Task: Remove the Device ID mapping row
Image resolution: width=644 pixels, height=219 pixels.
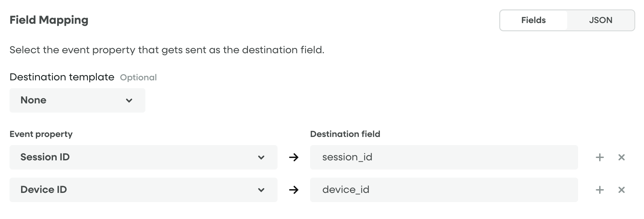Action: tap(621, 190)
